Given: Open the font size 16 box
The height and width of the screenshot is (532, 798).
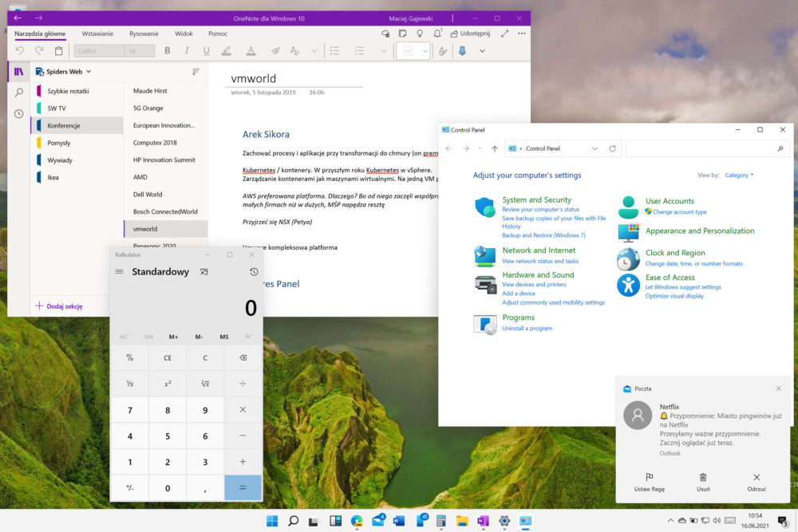Looking at the screenshot, I should click(140, 51).
